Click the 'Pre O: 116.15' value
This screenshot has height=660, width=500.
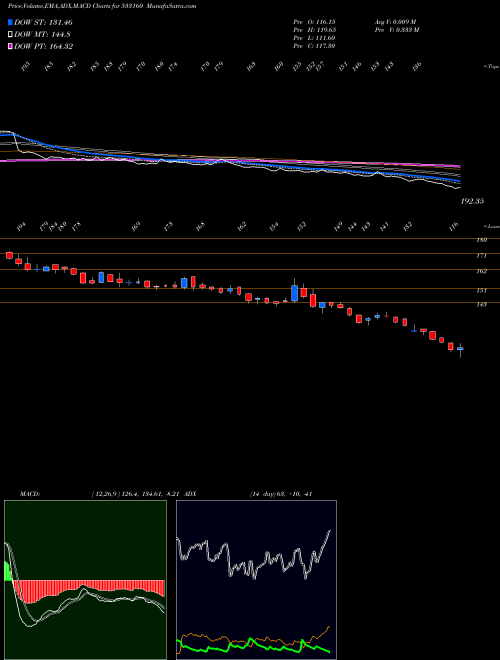pos(314,22)
